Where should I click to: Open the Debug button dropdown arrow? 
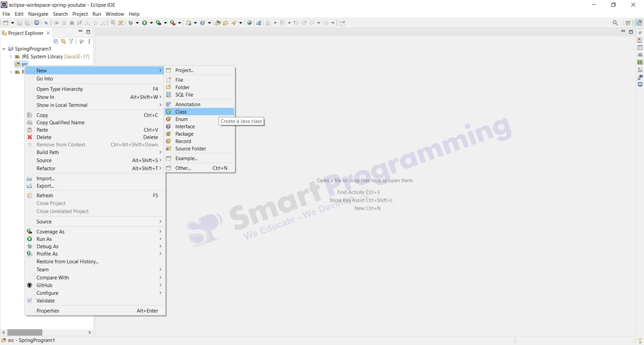coord(137,23)
